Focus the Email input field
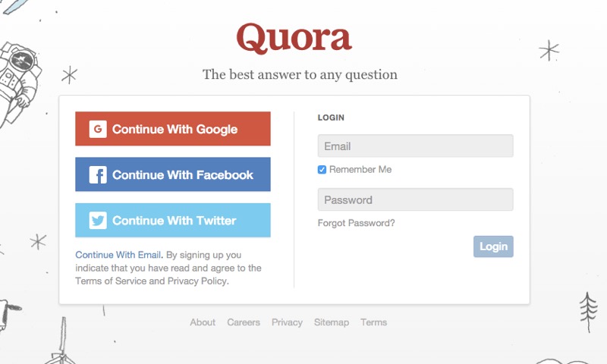Screen dimensions: 607x364 pyautogui.click(x=415, y=146)
